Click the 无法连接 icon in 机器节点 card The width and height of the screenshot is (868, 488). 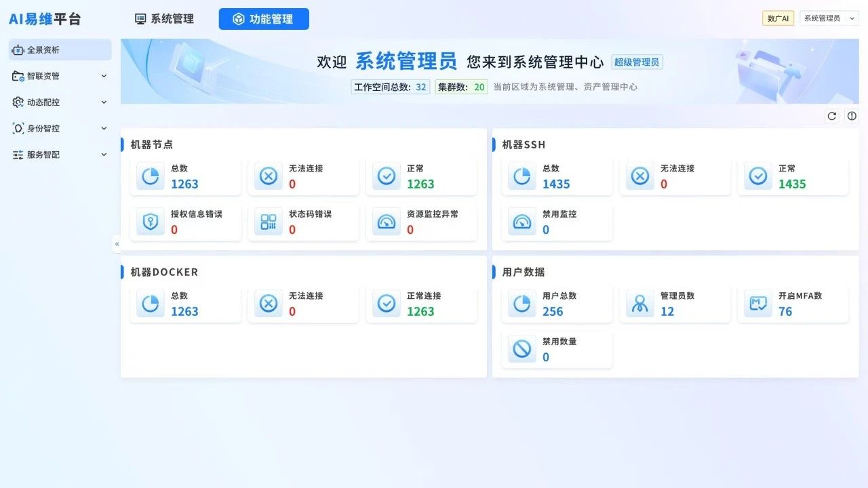click(268, 176)
